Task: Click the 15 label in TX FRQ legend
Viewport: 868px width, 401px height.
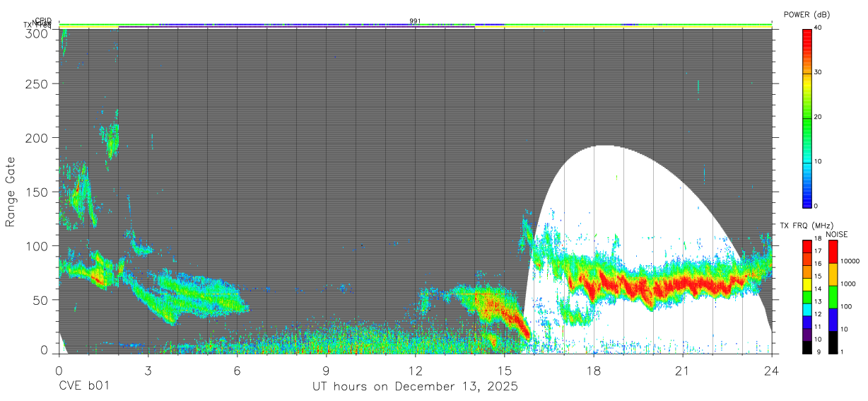Action: point(817,277)
